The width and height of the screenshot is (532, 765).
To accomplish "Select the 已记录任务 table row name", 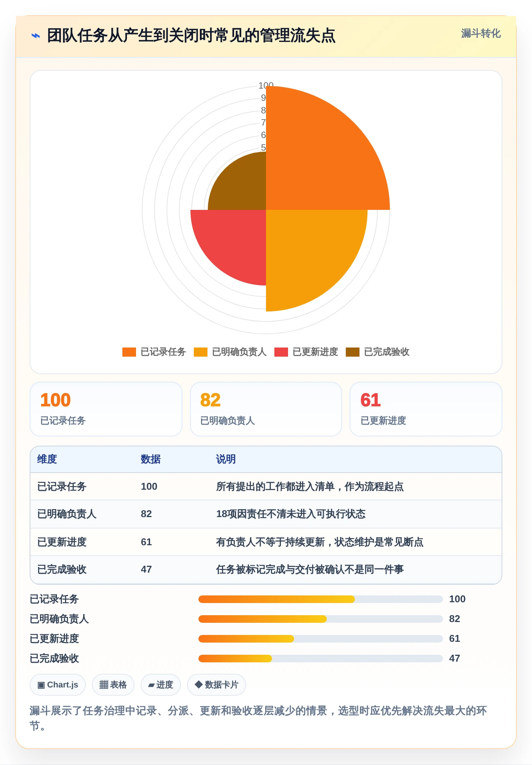I will tap(62, 487).
